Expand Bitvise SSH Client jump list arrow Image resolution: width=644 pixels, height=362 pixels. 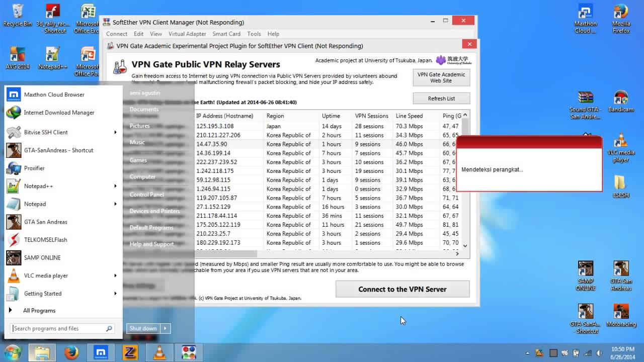(x=115, y=132)
